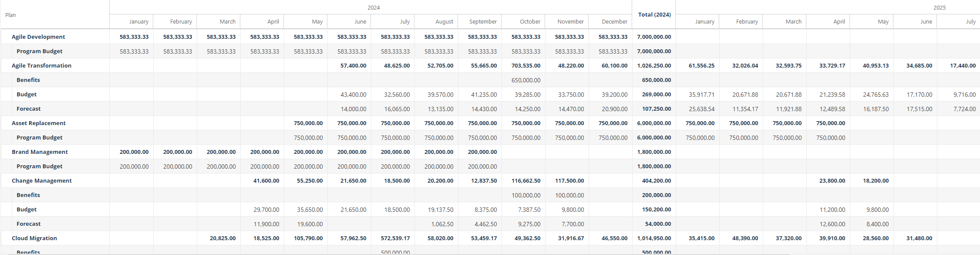Image resolution: width=980 pixels, height=255 pixels.
Task: Click the 1,062.50 Forecast cell
Action: pos(442,224)
